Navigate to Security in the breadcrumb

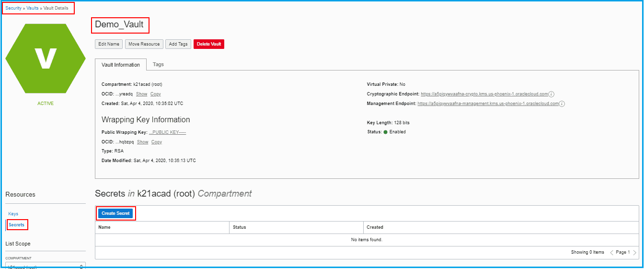tap(13, 8)
